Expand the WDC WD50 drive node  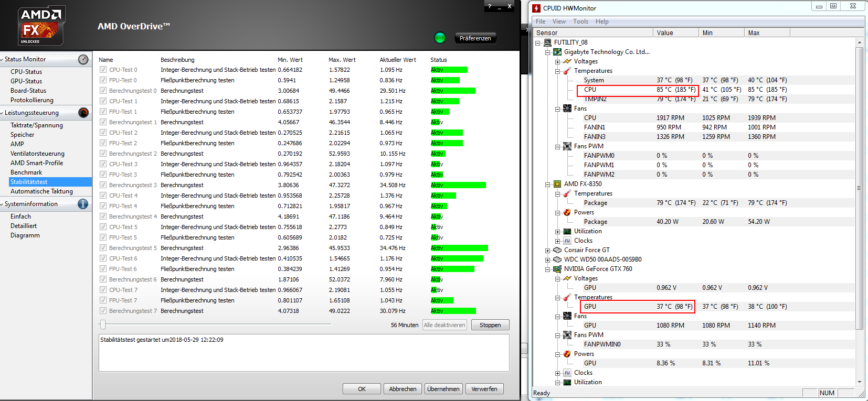tap(548, 260)
